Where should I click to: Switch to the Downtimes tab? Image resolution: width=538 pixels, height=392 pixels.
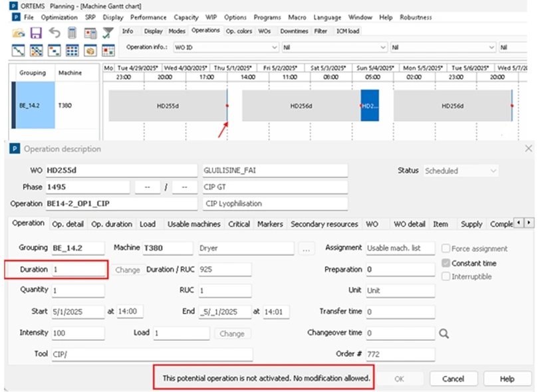coord(294,31)
